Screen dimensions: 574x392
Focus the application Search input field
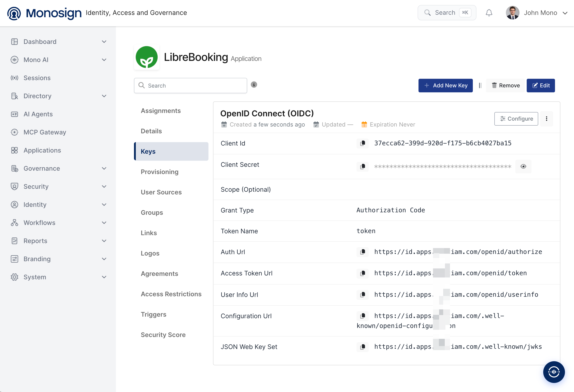point(190,86)
